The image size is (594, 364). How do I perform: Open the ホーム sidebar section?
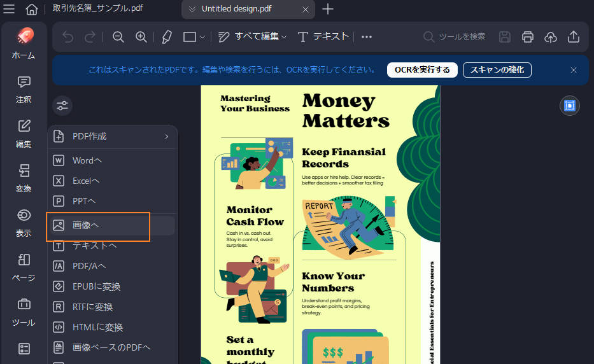24,43
